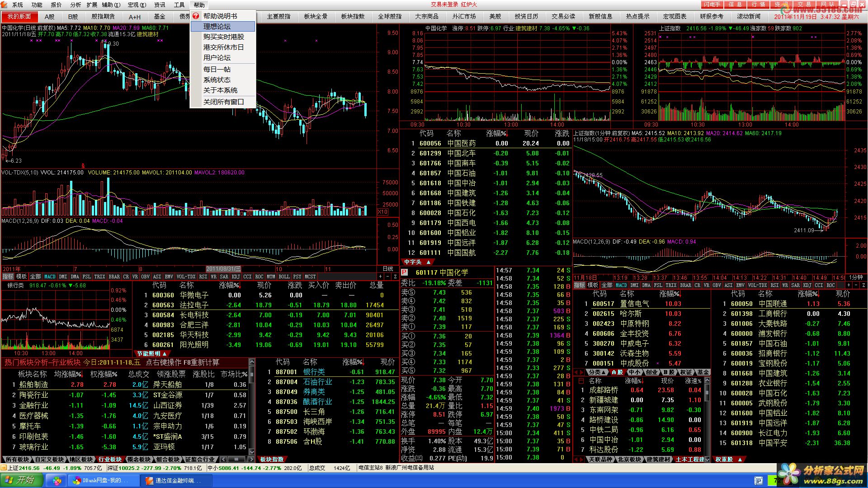Viewport: 868px width, 488px height.
Task: Select the A股 tab in the ranking panel
Action: (618, 372)
